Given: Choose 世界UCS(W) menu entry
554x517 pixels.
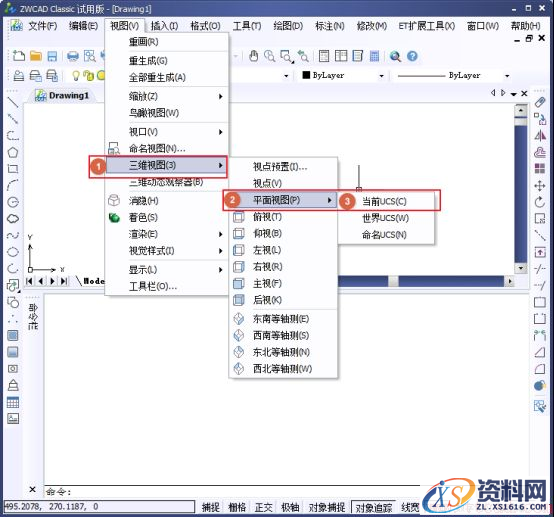Looking at the screenshot, I should 385,218.
